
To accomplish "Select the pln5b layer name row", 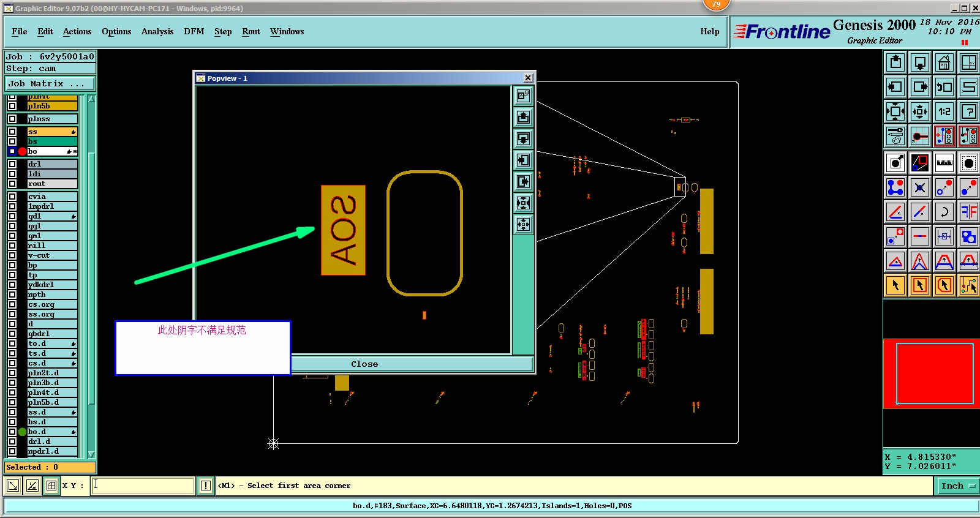I will coord(53,106).
